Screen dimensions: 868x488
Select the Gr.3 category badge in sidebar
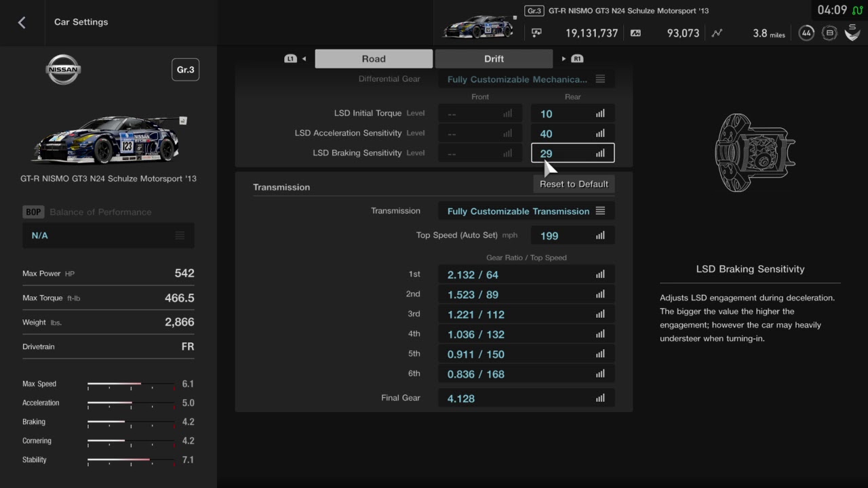pos(185,70)
